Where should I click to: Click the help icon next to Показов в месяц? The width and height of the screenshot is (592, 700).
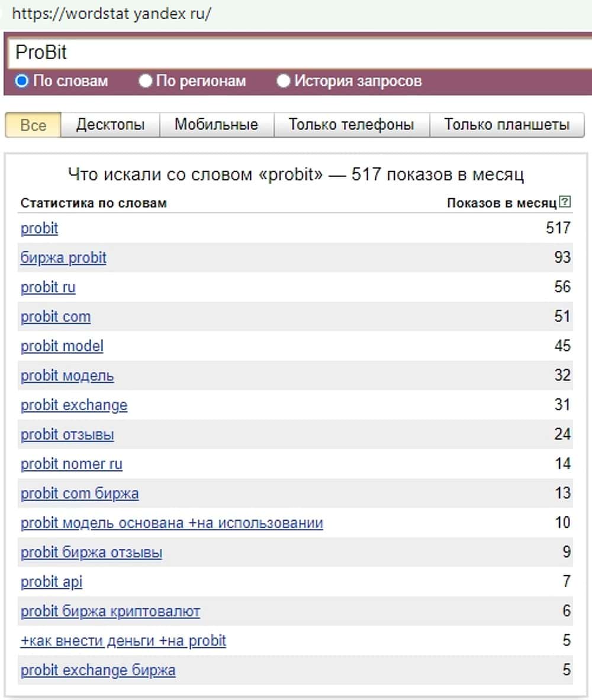tap(565, 202)
